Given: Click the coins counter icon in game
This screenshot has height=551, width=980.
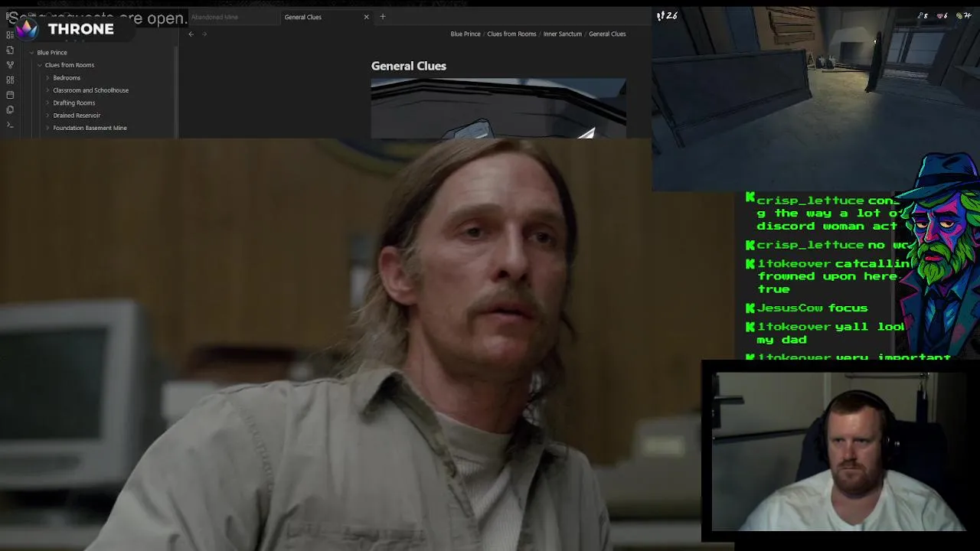Looking at the screenshot, I should [x=959, y=15].
